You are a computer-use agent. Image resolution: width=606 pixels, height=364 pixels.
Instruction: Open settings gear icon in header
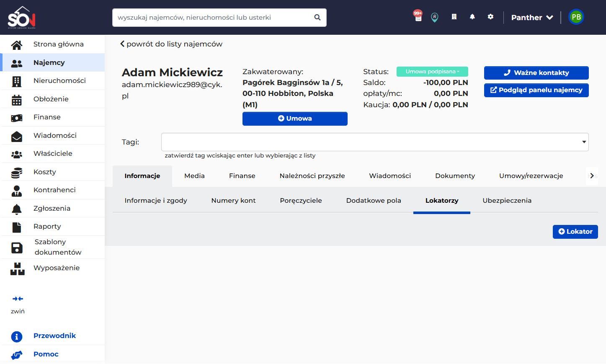coord(490,17)
